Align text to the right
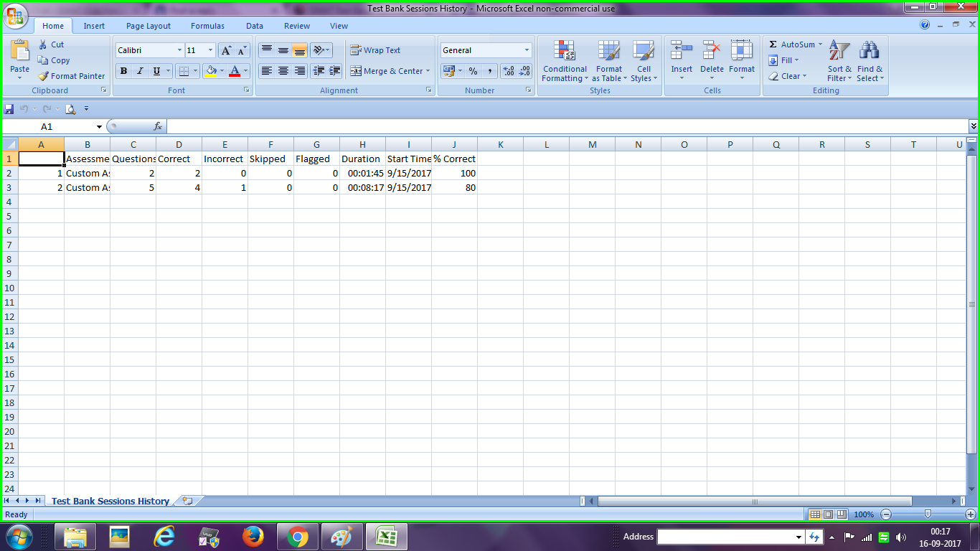 click(300, 71)
